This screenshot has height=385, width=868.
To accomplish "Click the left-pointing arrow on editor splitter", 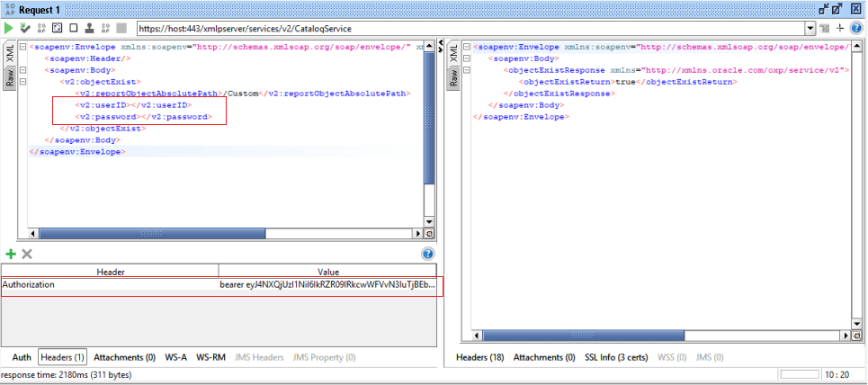I will 442,42.
